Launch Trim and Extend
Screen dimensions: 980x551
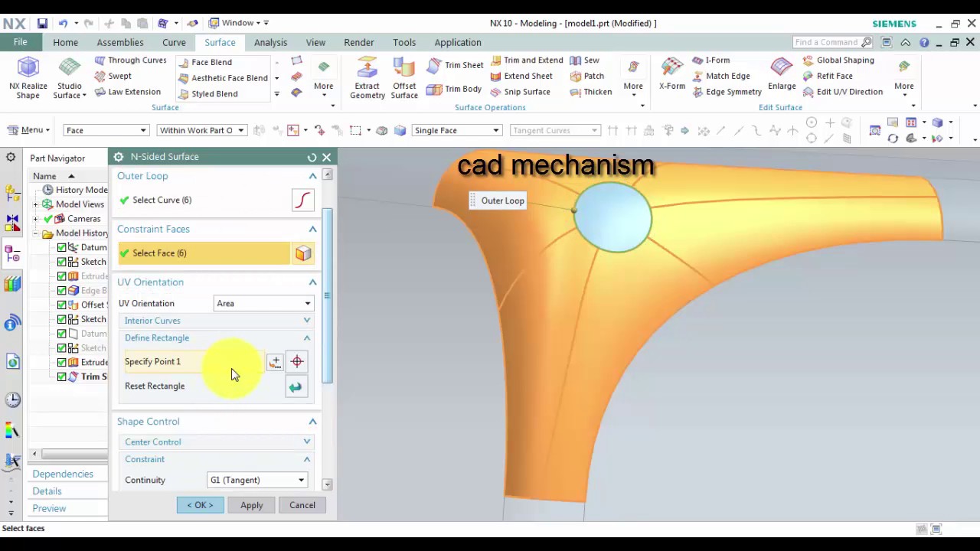coord(527,60)
